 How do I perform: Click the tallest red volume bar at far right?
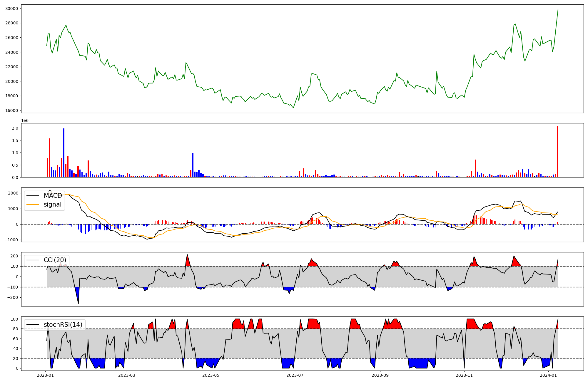(557, 151)
